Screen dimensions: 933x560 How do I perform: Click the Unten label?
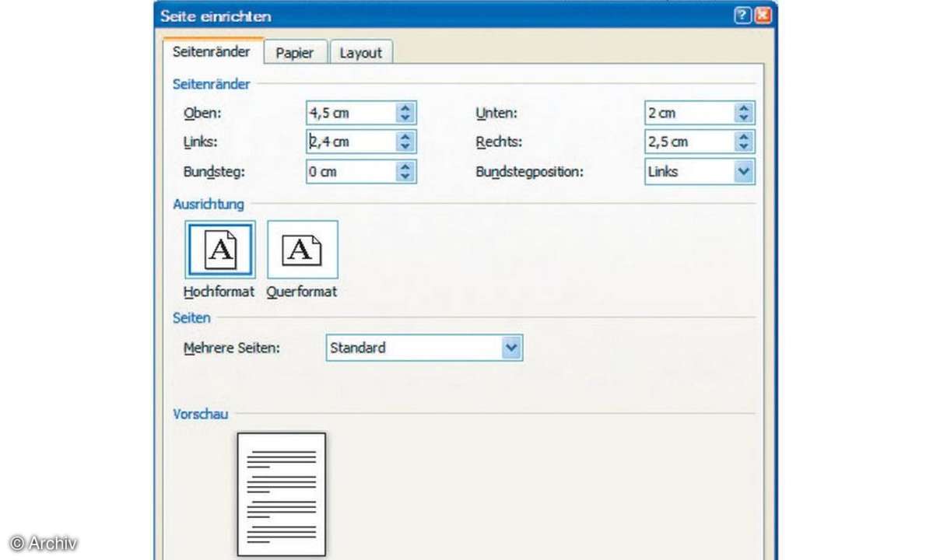click(x=496, y=114)
